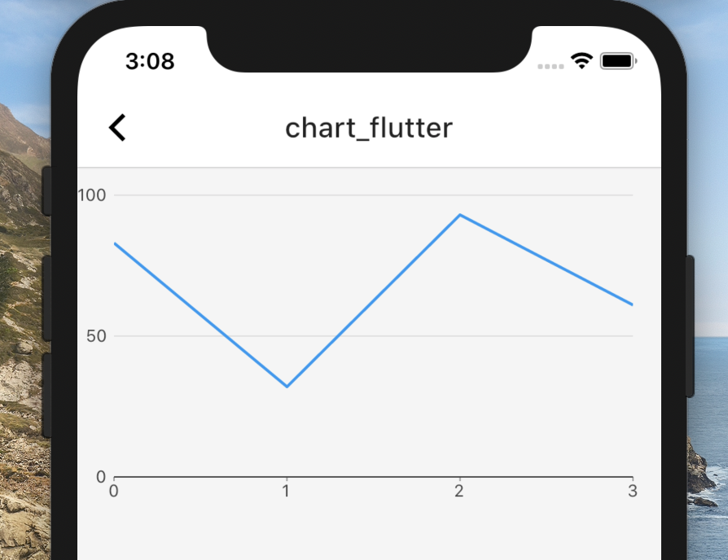Image resolution: width=728 pixels, height=560 pixels.
Task: Click the battery indicator in the status bar
Action: coord(616,59)
